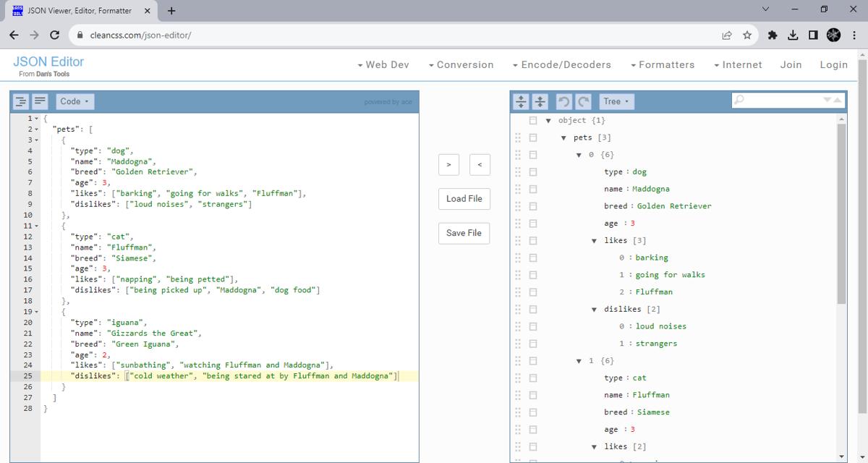Check the checkbox for the root object row

(x=533, y=120)
